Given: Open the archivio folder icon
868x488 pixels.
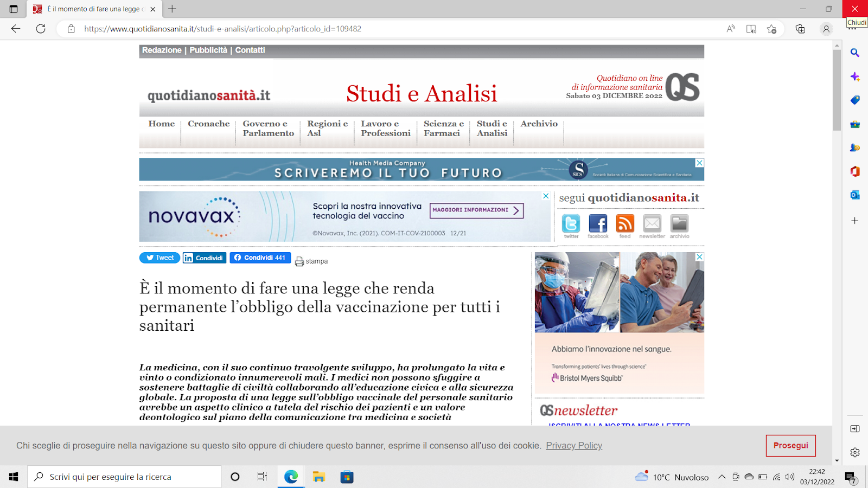Looking at the screenshot, I should pos(679,223).
